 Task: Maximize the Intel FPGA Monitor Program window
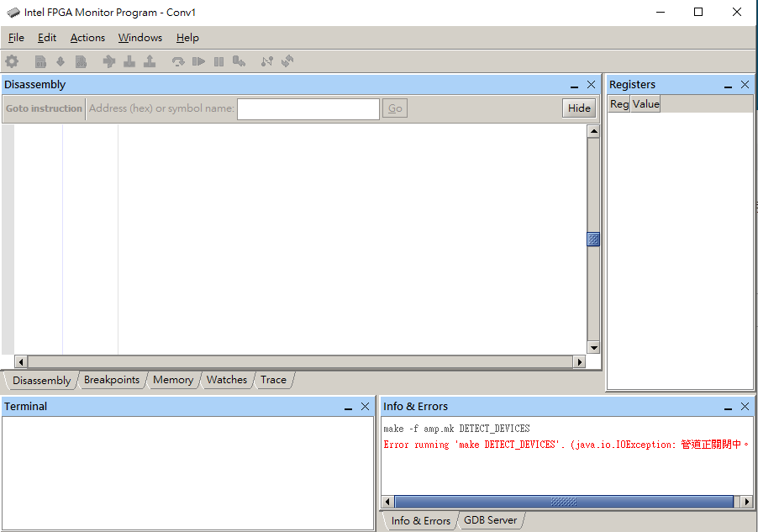pos(698,12)
